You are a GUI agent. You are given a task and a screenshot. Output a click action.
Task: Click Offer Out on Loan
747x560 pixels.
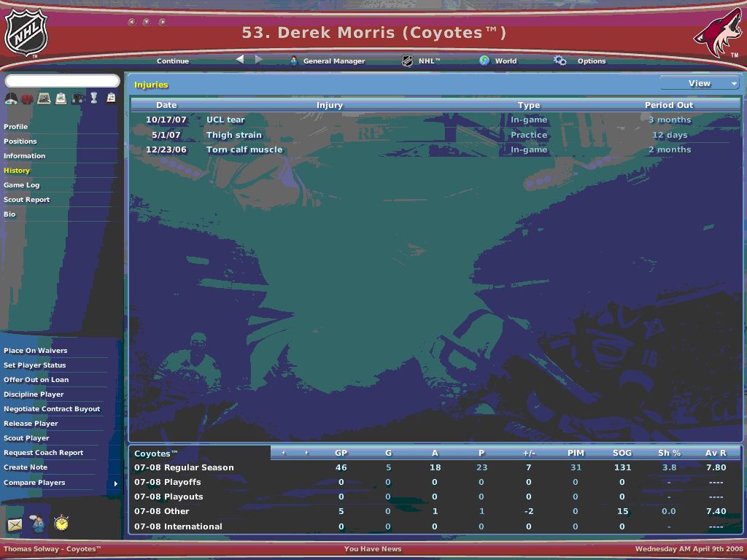[36, 380]
